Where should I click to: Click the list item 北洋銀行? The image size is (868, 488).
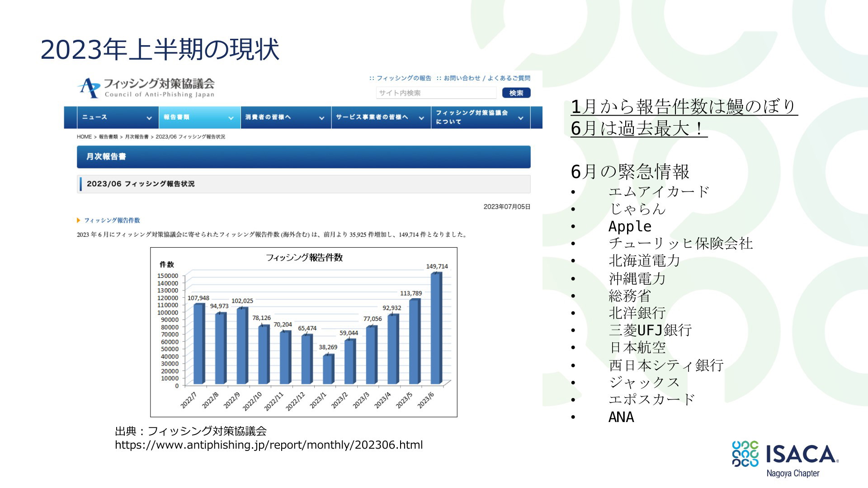point(637,313)
